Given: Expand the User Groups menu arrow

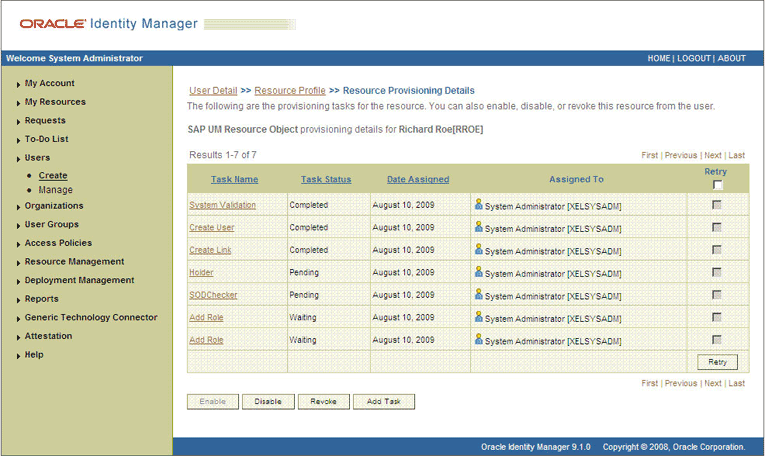Looking at the screenshot, I should (x=18, y=225).
